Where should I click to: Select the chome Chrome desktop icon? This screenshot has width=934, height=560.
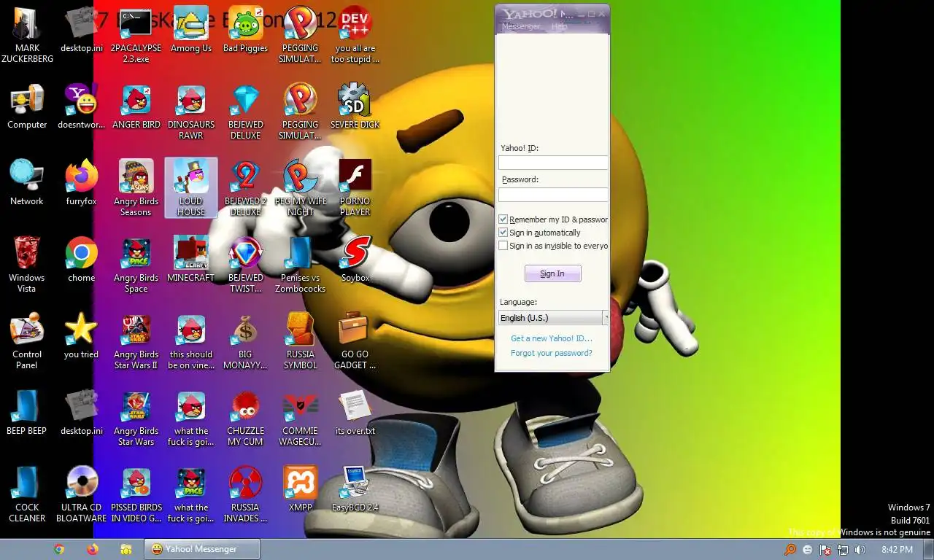[x=81, y=260]
